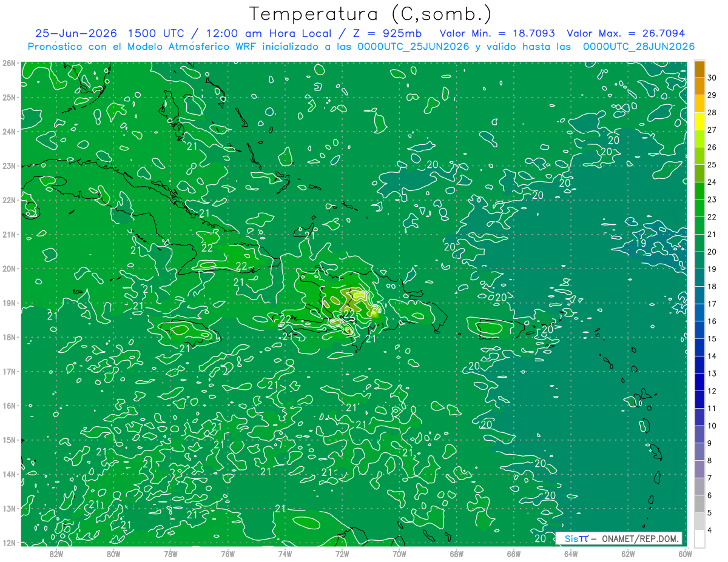Click the '22N' latitude label
This screenshot has height=562, width=728.
pos(9,199)
